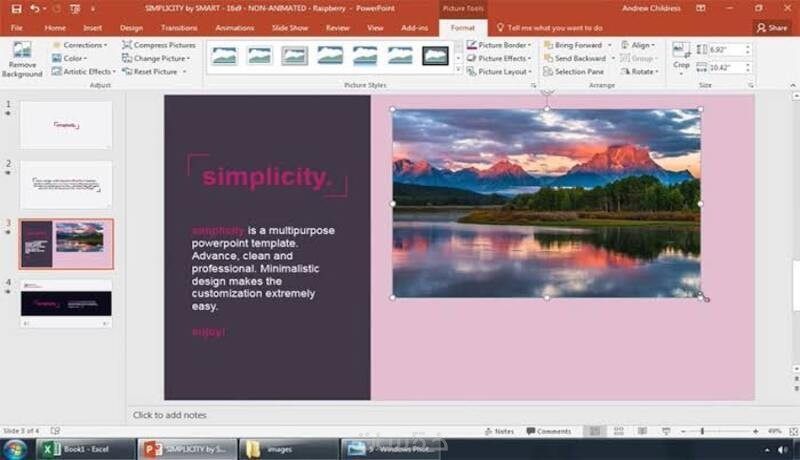Open Size dialog launcher

tap(751, 85)
